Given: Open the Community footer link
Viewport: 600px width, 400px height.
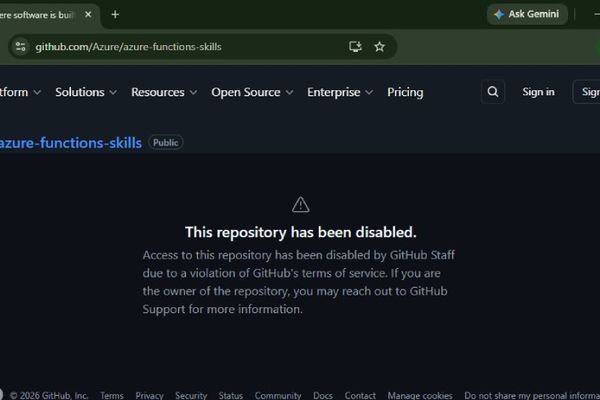Looking at the screenshot, I should (278, 395).
